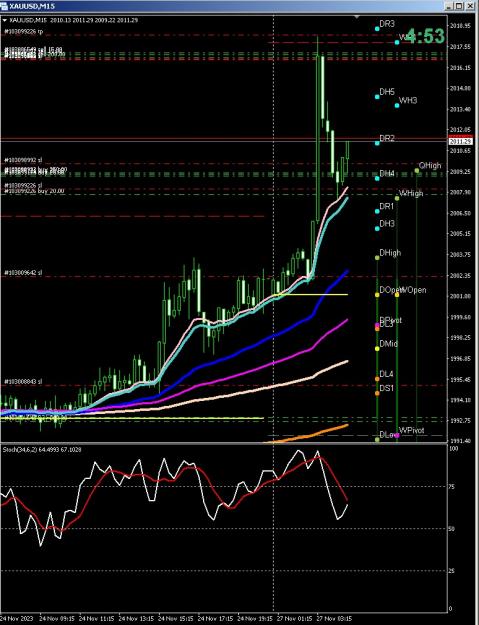Toggle one-click trading arrow beside XAUUSD,M15 label
Screen dimensions: 479x625
click(4, 20)
